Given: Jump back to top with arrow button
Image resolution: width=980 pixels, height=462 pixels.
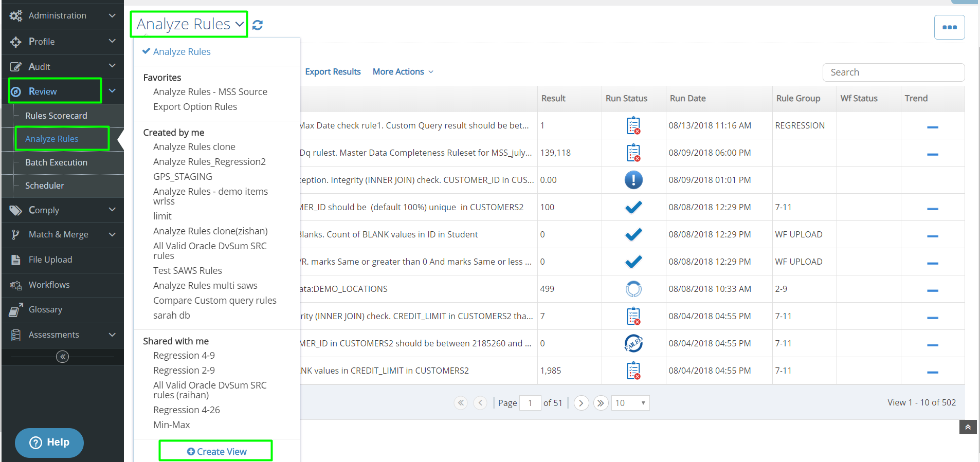Looking at the screenshot, I should (x=968, y=427).
